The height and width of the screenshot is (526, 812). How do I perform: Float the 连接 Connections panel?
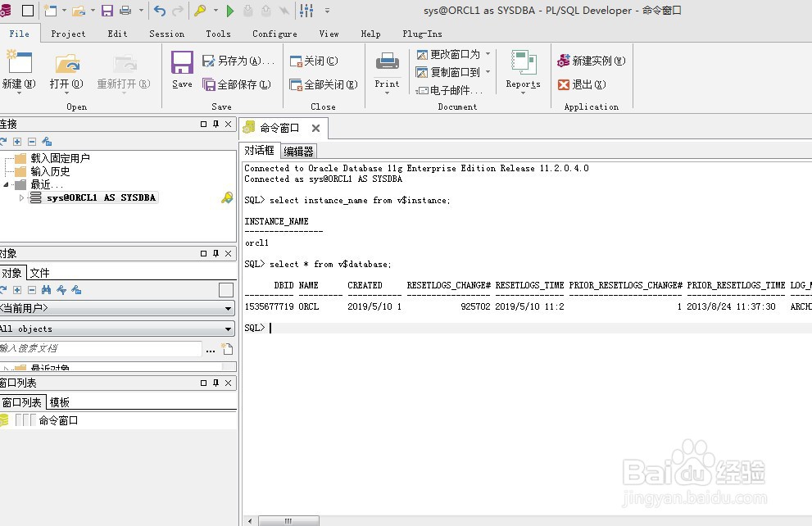[203, 125]
